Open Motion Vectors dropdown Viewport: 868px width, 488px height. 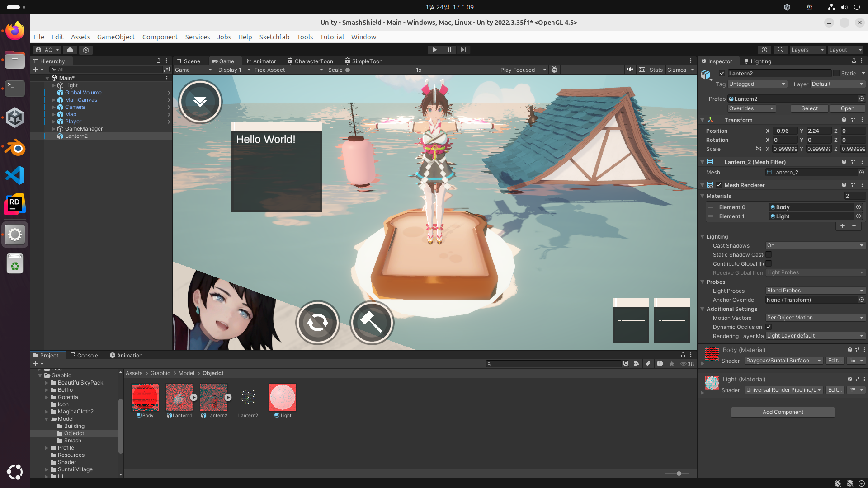pos(815,318)
